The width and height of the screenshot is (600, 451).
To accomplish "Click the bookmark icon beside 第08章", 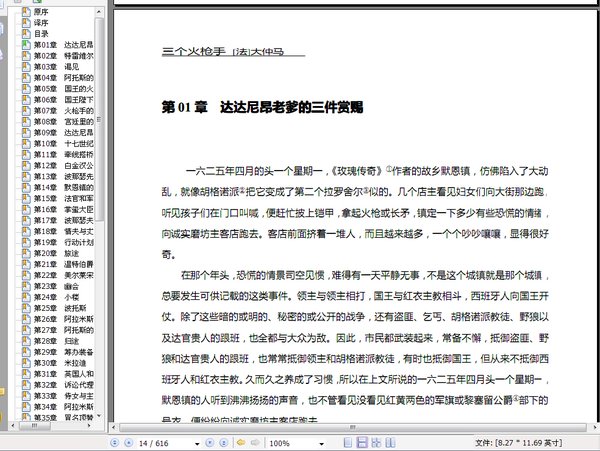I will tap(26, 122).
